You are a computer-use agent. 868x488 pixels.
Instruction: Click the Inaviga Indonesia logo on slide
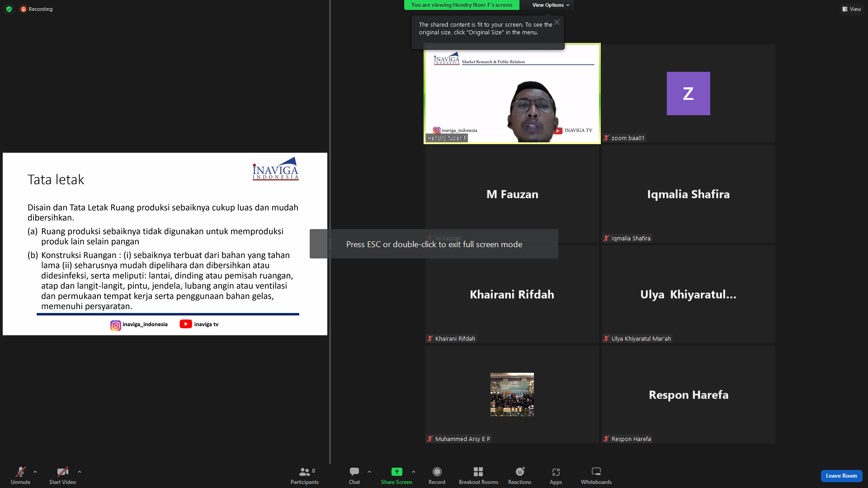click(275, 169)
